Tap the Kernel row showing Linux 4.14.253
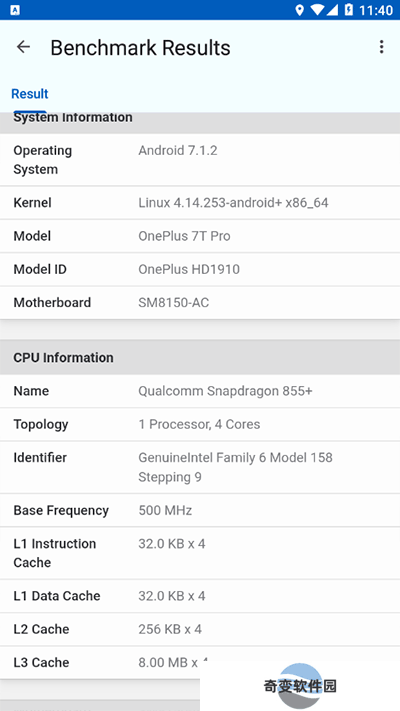 pos(200,203)
